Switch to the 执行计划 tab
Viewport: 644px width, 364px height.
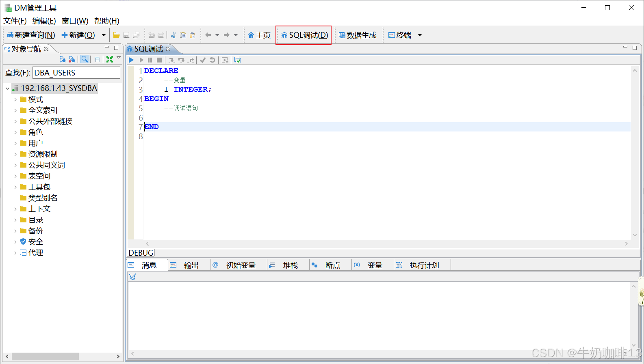(x=422, y=265)
